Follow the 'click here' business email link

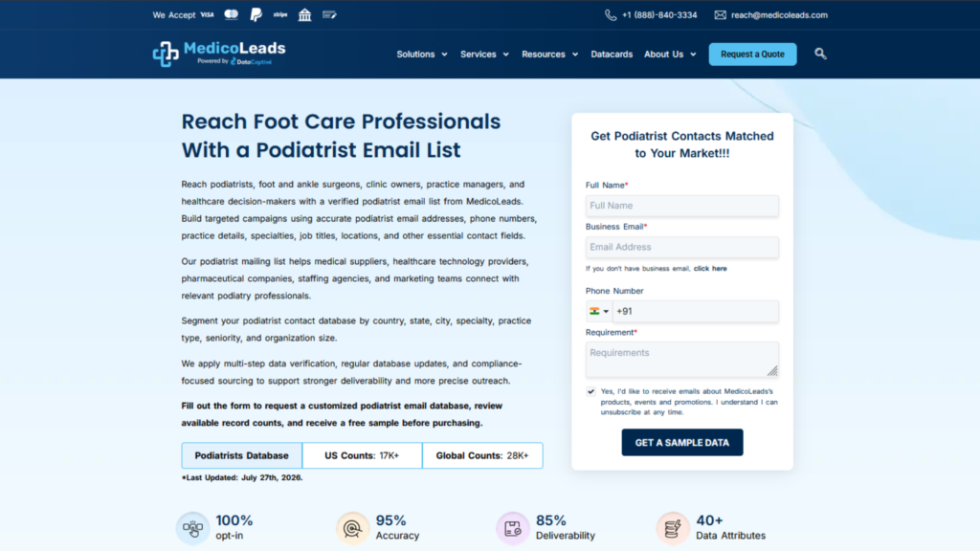point(710,269)
